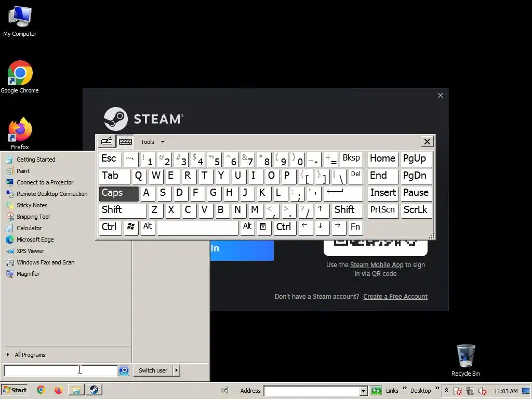Click the Switch user button
The width and height of the screenshot is (532, 399).
[153, 370]
